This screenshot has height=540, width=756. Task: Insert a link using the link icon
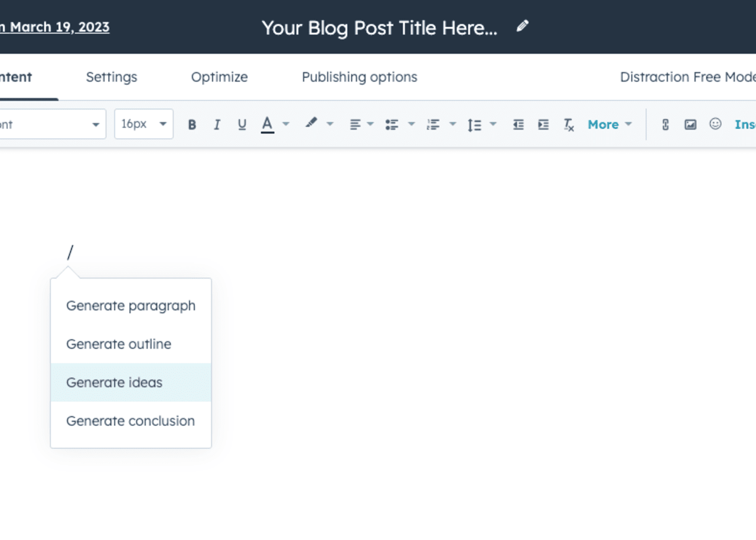click(x=665, y=125)
